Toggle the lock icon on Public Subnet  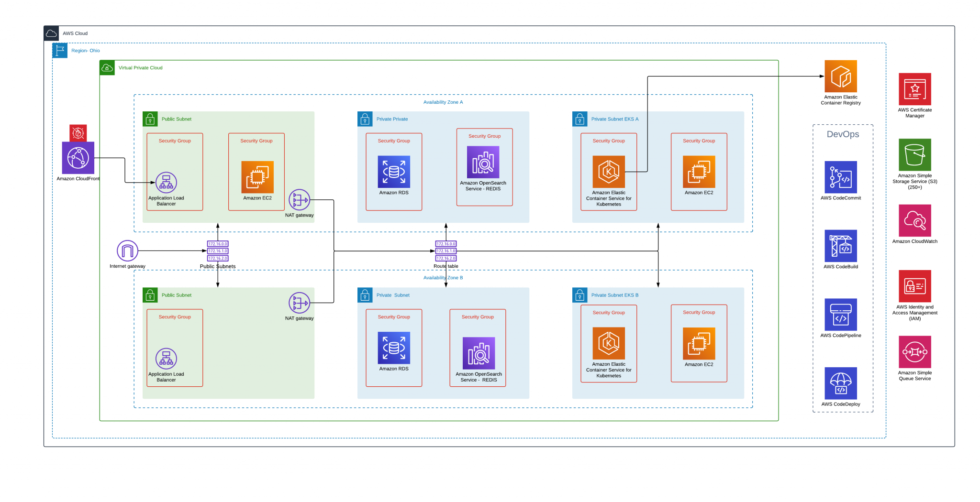pyautogui.click(x=151, y=119)
